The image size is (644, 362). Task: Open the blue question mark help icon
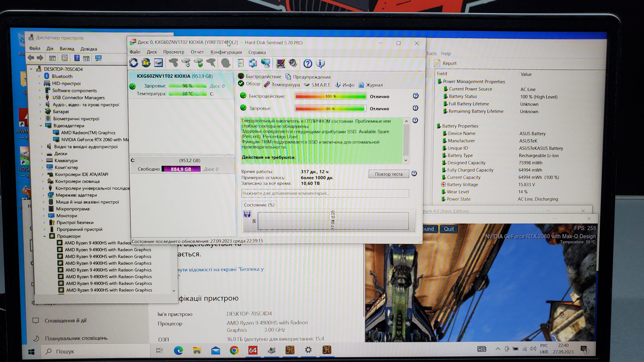tap(307, 64)
